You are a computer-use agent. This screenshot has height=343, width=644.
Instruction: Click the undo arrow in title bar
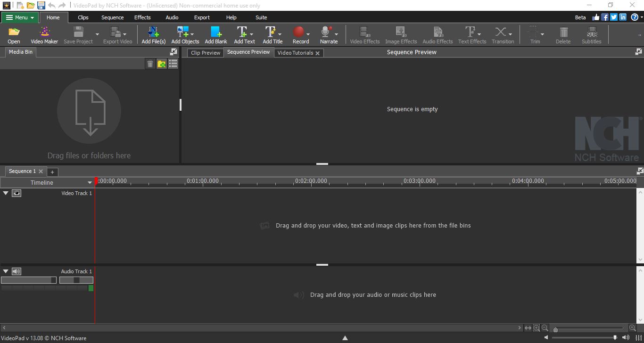pyautogui.click(x=52, y=5)
